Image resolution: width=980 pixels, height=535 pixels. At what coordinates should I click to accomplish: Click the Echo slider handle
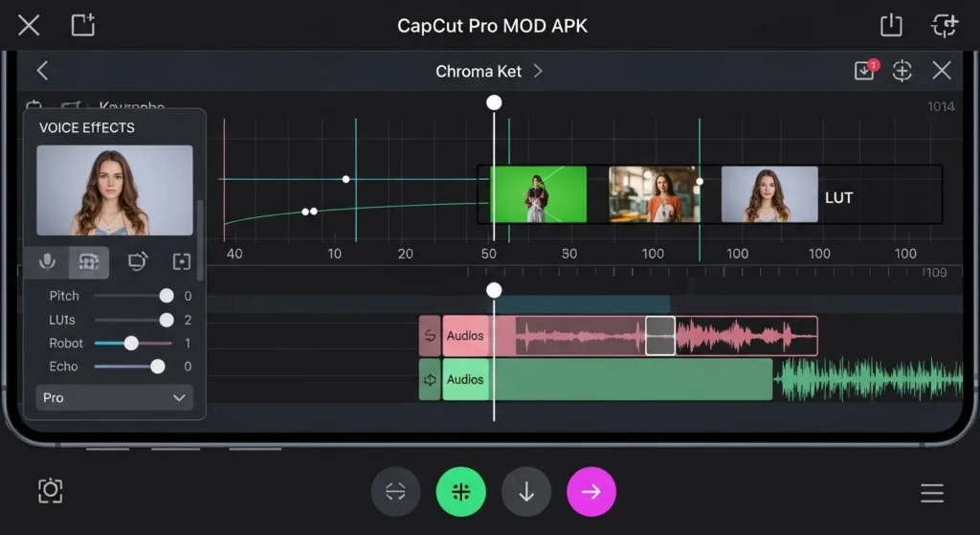click(x=158, y=367)
